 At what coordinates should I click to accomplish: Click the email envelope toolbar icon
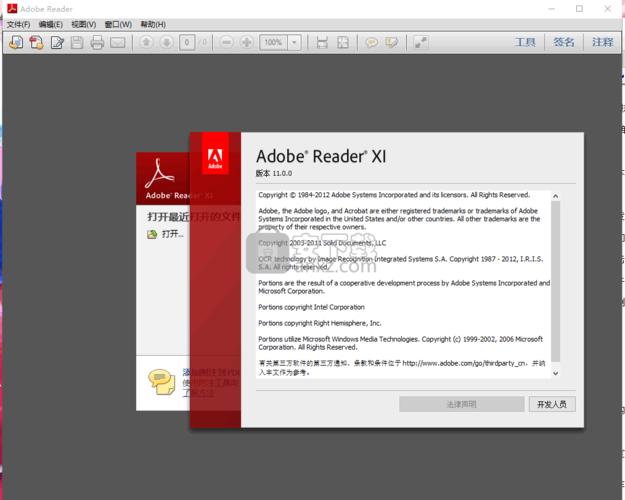tap(118, 42)
